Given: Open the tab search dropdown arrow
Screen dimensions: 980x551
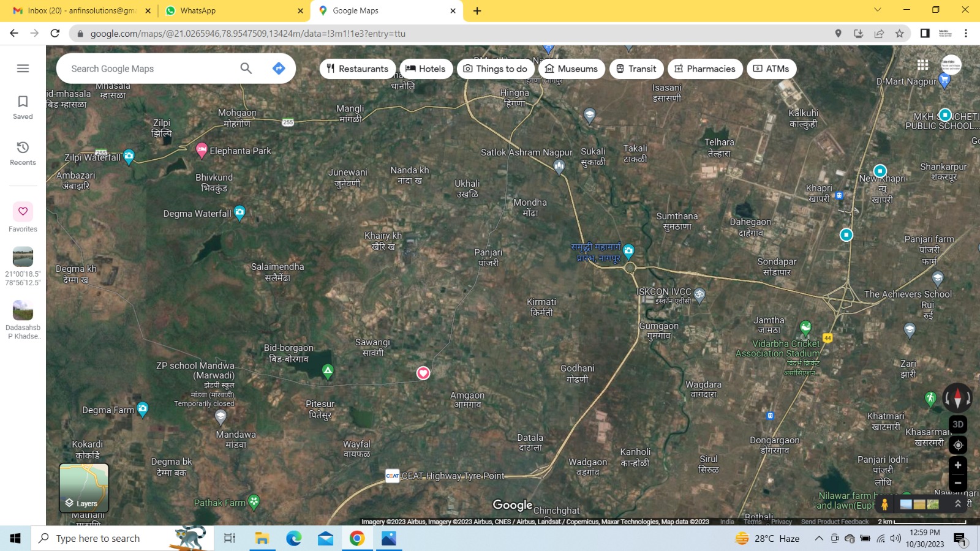Looking at the screenshot, I should [x=877, y=10].
